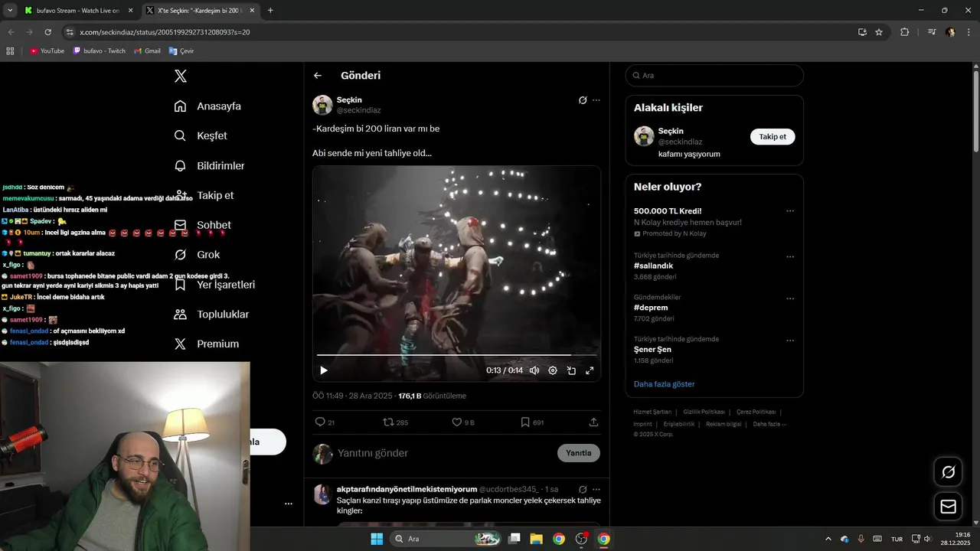Open options for Şener Şen trend
This screenshot has height=551, width=980.
pos(790,340)
